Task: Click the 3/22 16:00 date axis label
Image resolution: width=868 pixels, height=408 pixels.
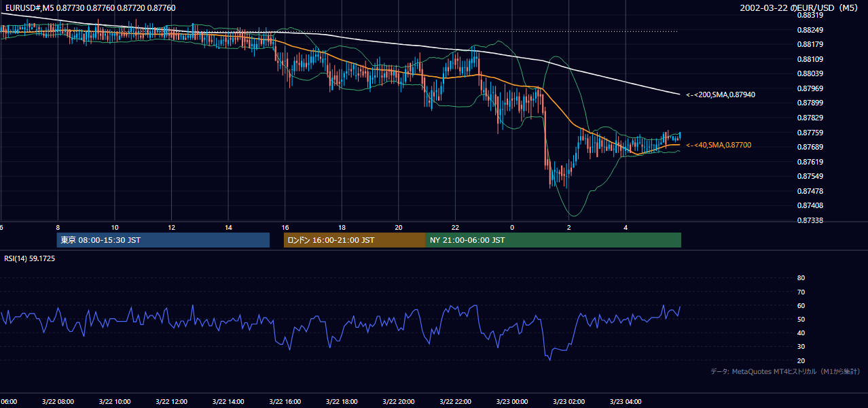Action: pyautogui.click(x=285, y=401)
